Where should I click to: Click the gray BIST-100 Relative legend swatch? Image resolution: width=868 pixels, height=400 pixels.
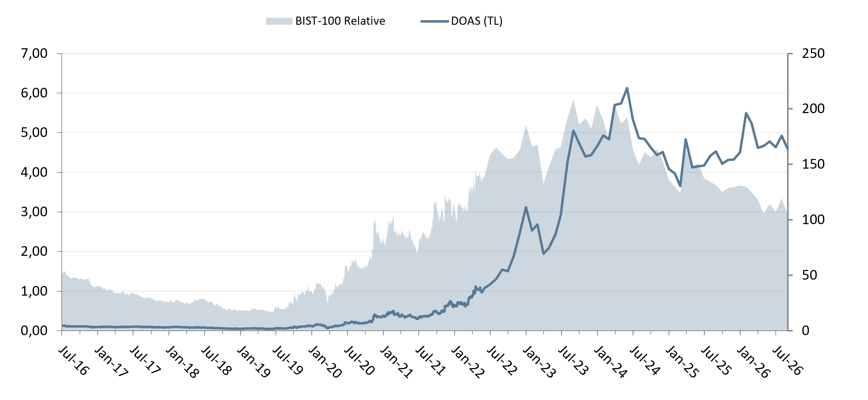pos(279,21)
